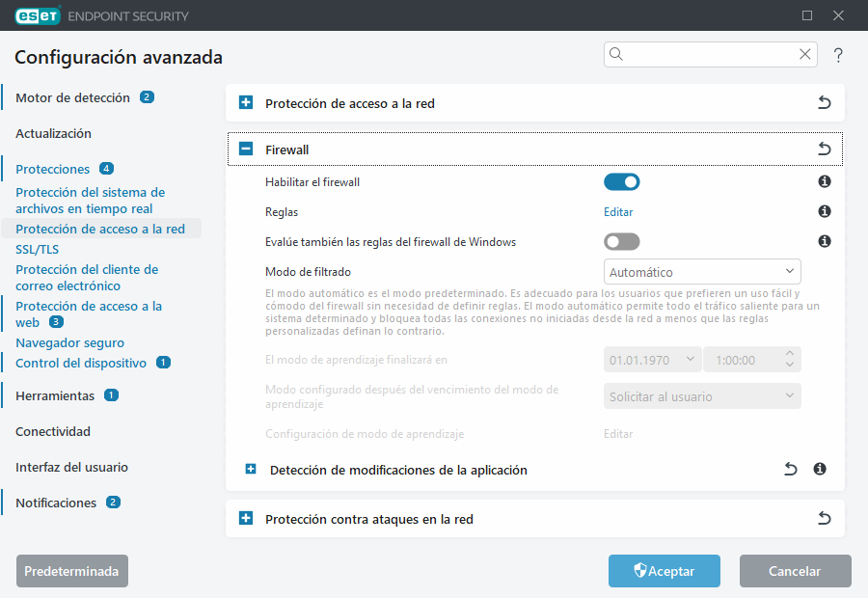Open the Modo de filtrado dropdown
The image size is (868, 598).
coord(702,271)
